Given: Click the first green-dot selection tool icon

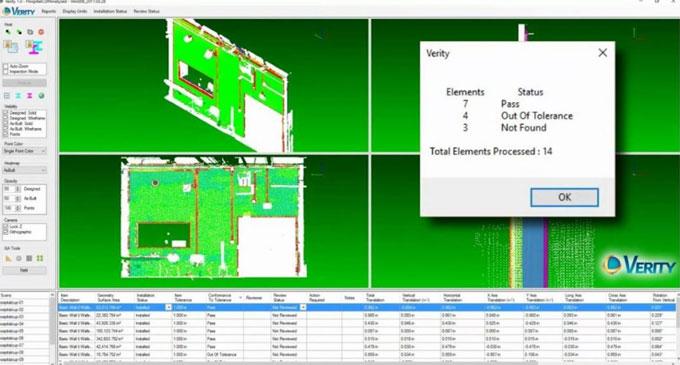Looking at the screenshot, I should pos(8,32).
